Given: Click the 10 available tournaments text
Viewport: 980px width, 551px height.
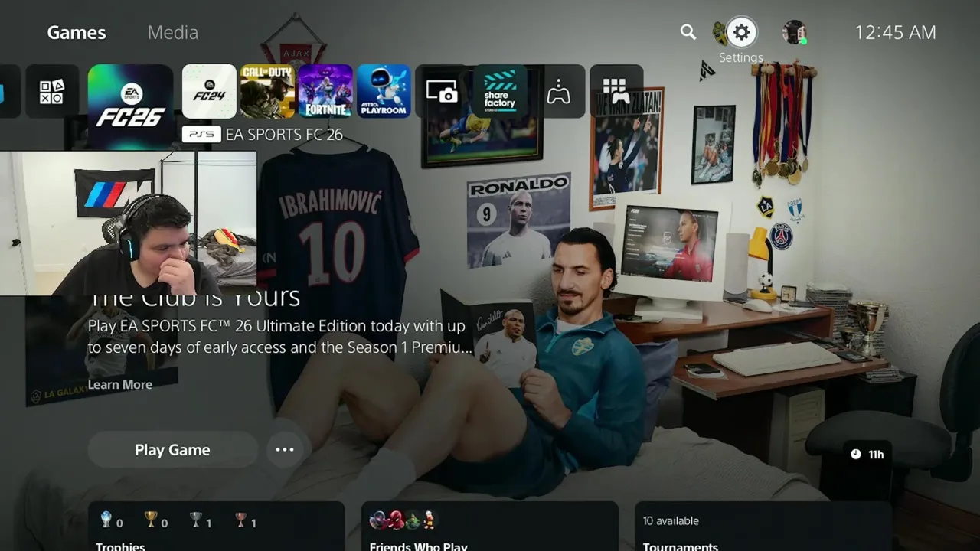Looking at the screenshot, I should pos(671,520).
